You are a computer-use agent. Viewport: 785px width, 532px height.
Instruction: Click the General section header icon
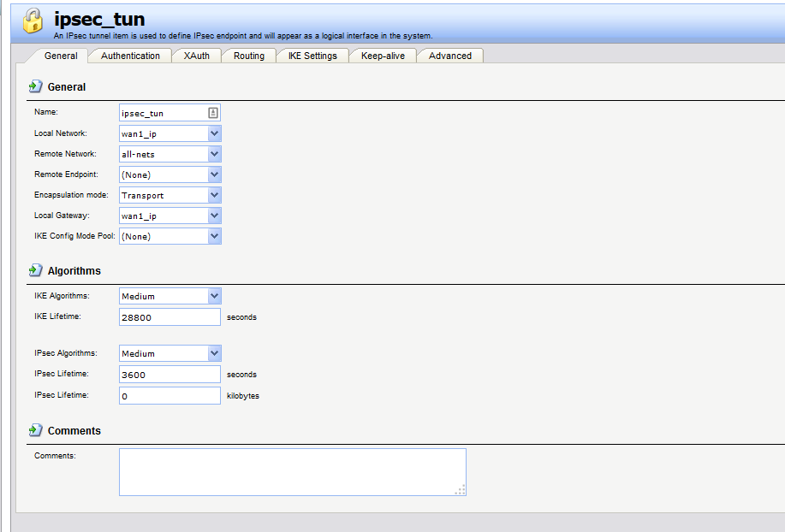[x=35, y=86]
